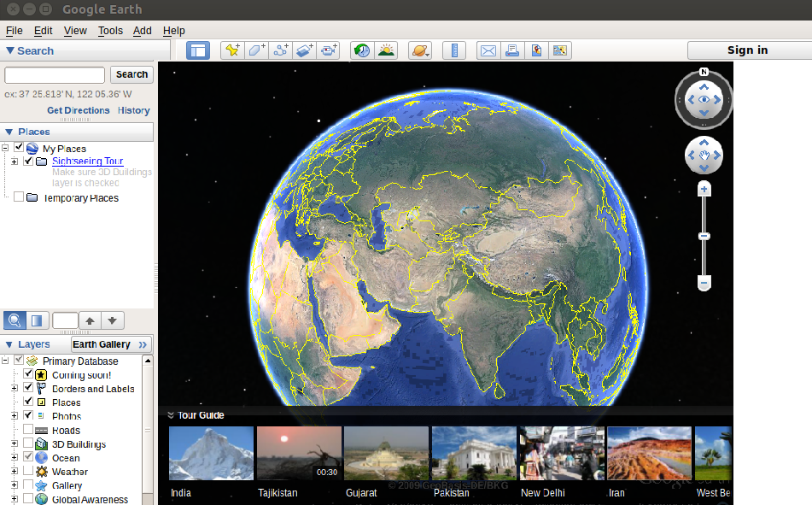This screenshot has height=505, width=812.
Task: Click the Borders and Labels flag icon
Action: click(41, 388)
